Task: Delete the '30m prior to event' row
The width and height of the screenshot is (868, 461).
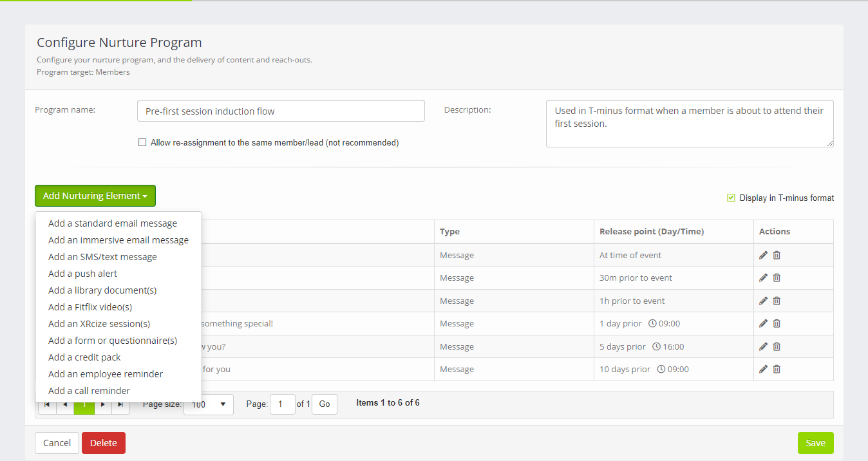Action: click(x=777, y=278)
